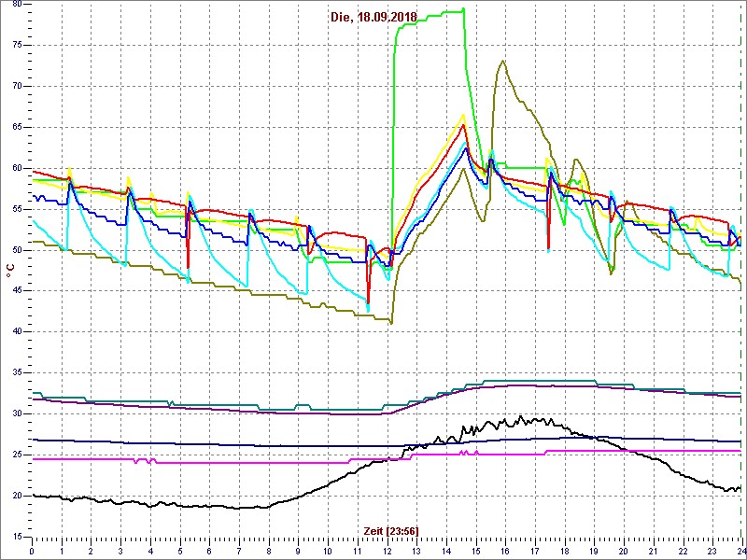
Task: Click hour 12 on the time axis
Action: [387, 552]
